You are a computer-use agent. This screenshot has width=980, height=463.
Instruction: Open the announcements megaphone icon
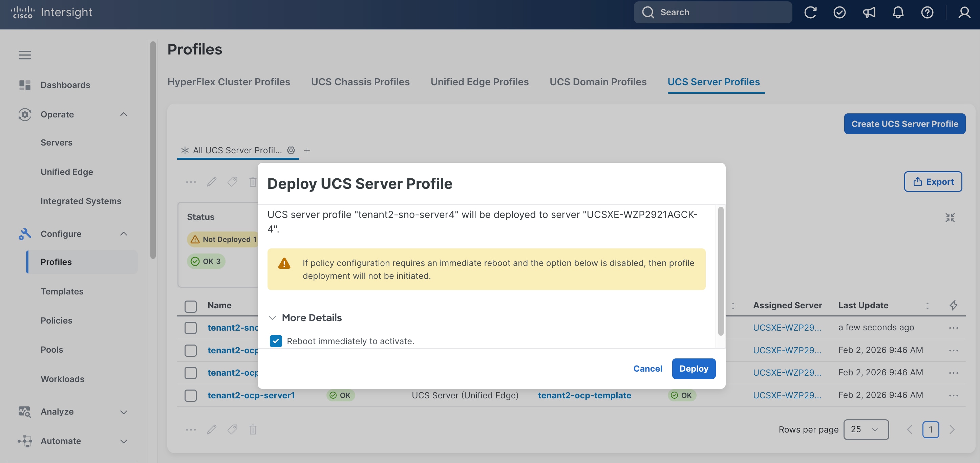pos(869,12)
